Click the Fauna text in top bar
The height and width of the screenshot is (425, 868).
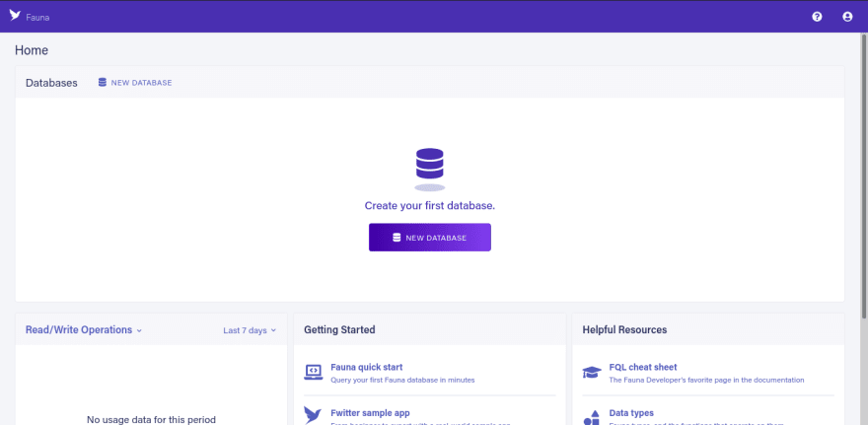37,17
